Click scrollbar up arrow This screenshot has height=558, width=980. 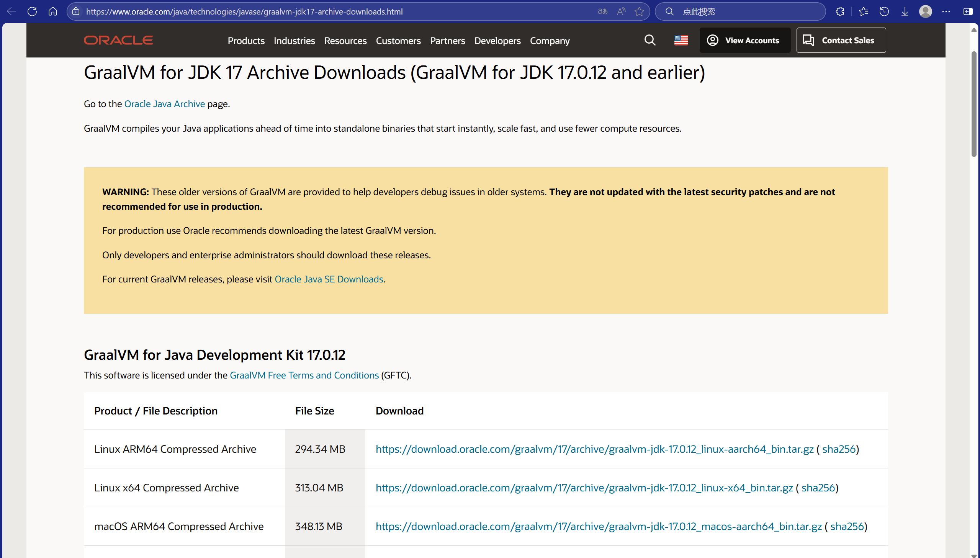pos(974,29)
